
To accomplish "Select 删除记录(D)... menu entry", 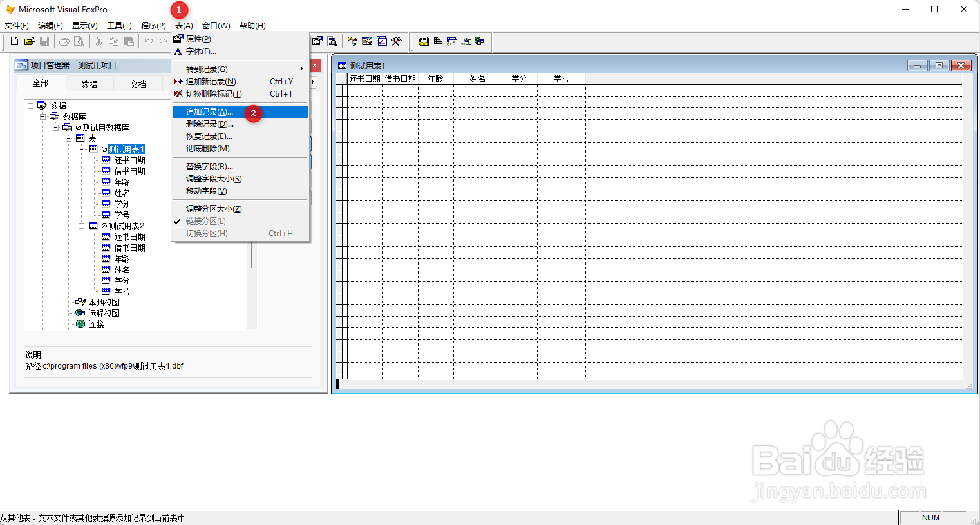I will [x=240, y=124].
